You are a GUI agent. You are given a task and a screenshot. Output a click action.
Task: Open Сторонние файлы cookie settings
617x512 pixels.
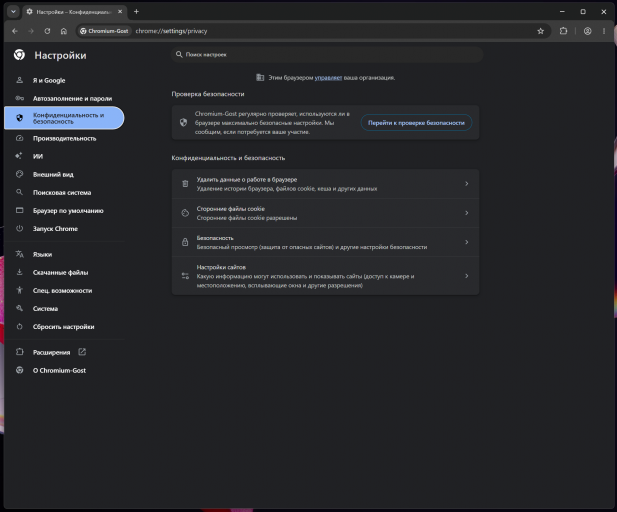click(325, 213)
